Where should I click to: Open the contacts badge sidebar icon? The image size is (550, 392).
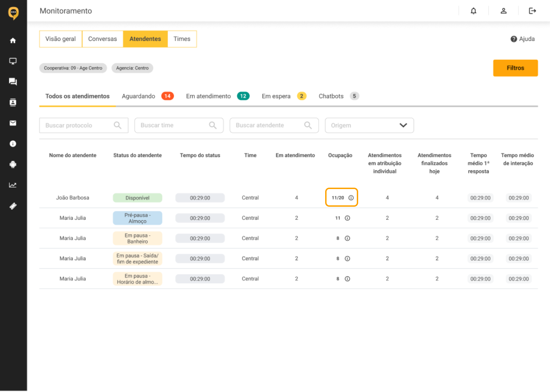tap(13, 102)
